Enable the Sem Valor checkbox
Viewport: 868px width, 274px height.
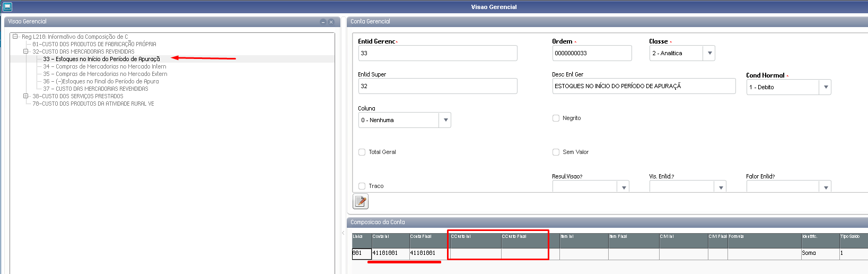point(556,152)
